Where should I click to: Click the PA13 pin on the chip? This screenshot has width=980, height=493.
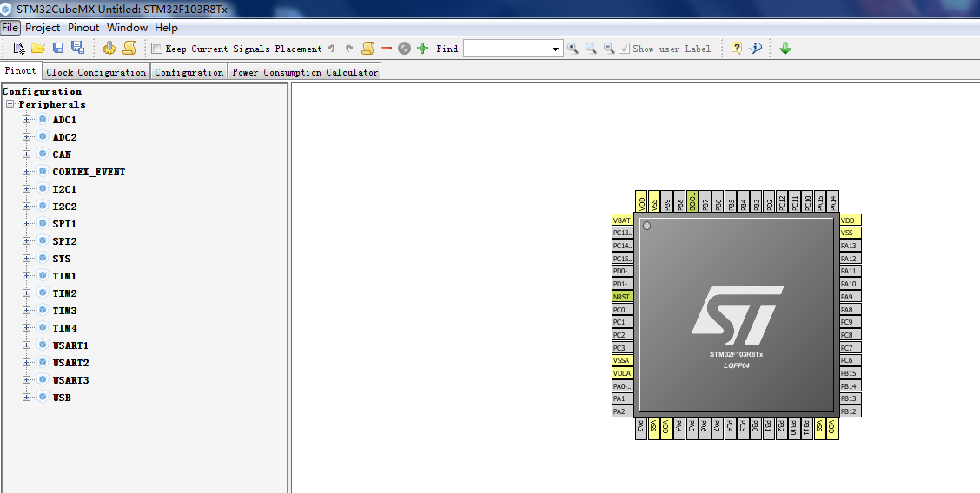851,246
